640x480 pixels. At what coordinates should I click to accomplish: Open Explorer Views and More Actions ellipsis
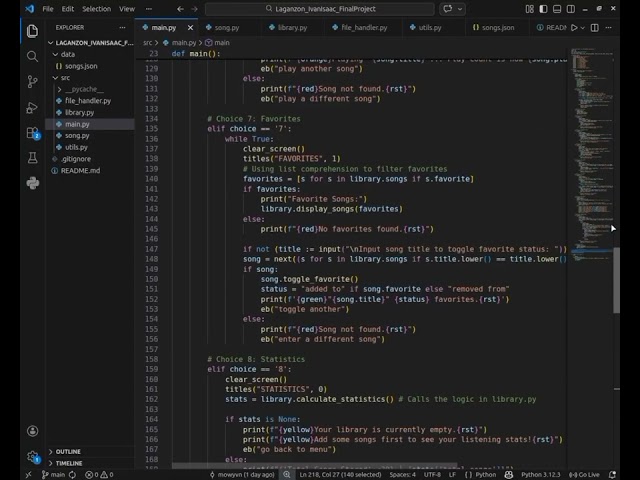point(122,27)
